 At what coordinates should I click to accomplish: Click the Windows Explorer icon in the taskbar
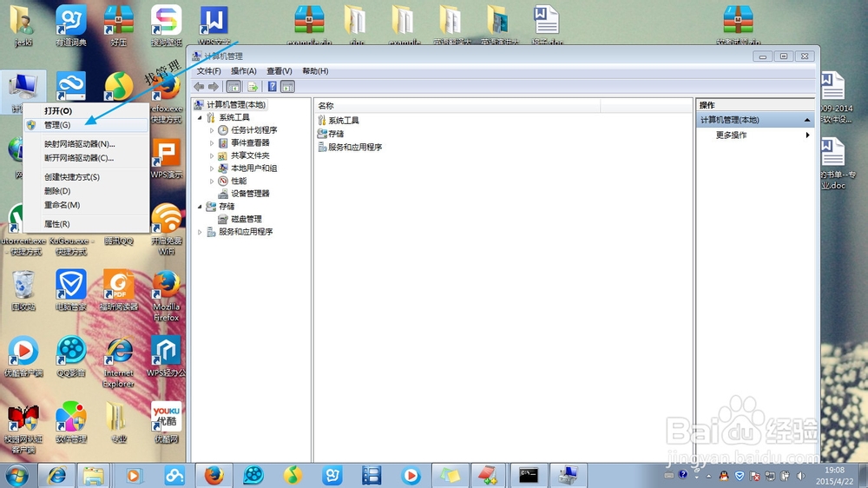pyautogui.click(x=94, y=475)
